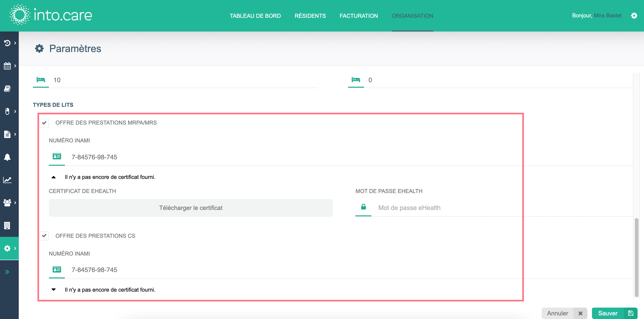This screenshot has height=319, width=644.
Task: Click the 'CERTIFICAT DE EHEALTH' label
Action: point(82,191)
